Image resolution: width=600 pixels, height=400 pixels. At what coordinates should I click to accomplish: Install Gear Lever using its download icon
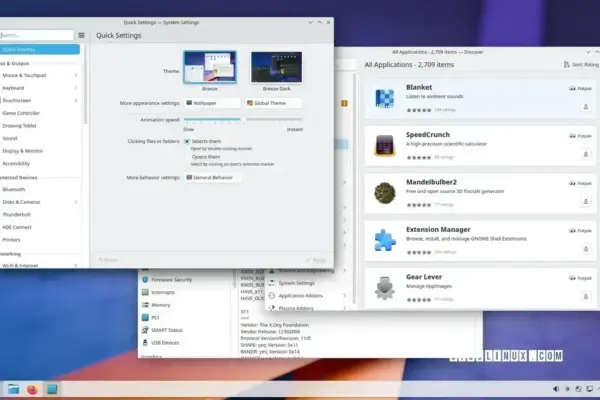coord(585,297)
